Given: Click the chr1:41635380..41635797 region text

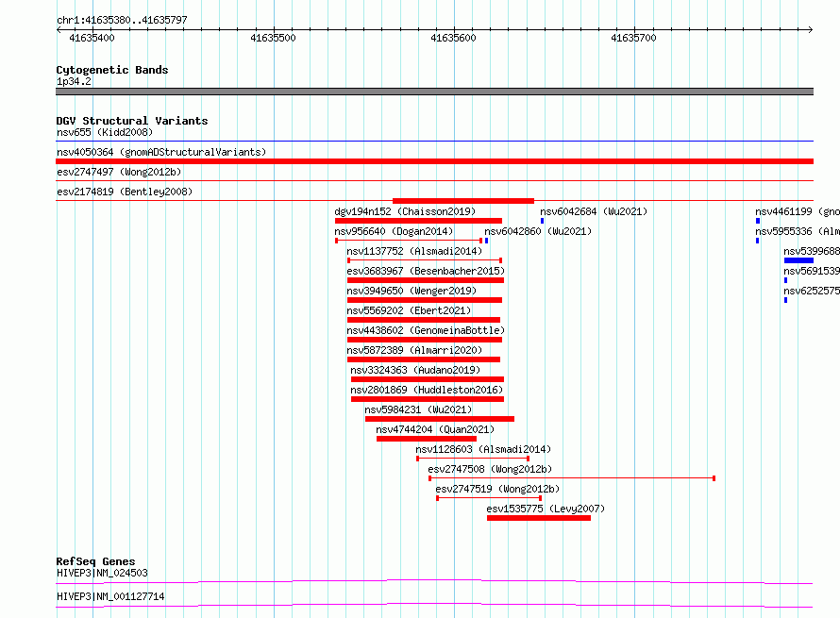Looking at the screenshot, I should 122,21.
